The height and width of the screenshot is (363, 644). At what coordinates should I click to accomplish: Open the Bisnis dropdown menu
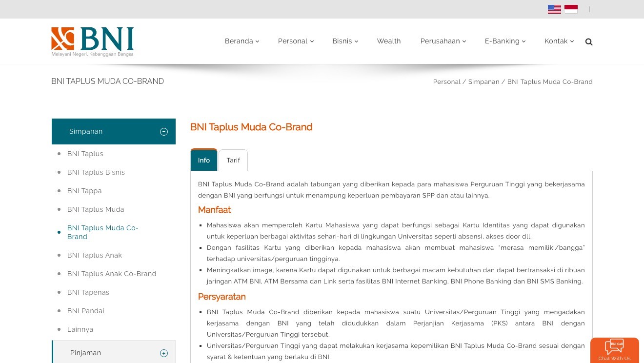345,41
